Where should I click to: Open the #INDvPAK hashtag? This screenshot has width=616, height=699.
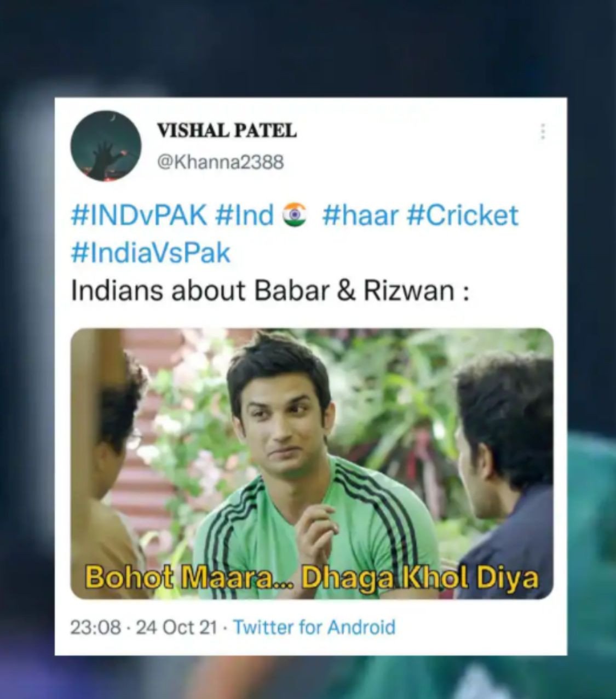[139, 215]
